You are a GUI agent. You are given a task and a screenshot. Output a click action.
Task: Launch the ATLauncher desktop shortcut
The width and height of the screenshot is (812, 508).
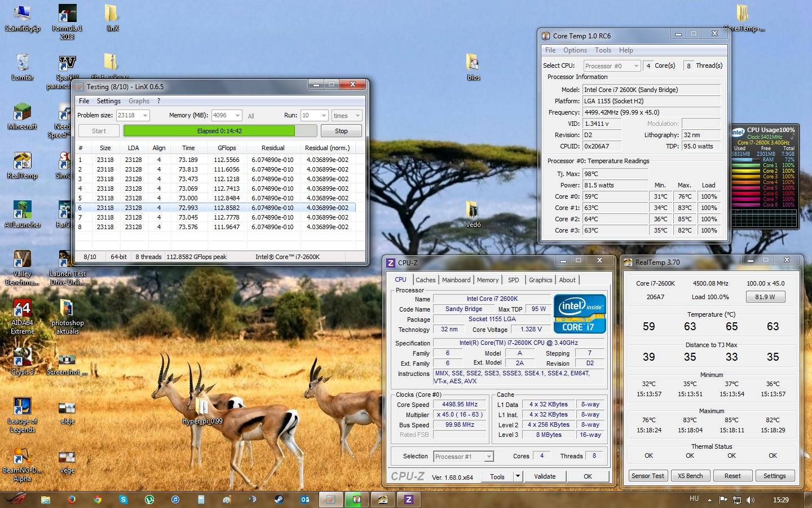(x=22, y=214)
